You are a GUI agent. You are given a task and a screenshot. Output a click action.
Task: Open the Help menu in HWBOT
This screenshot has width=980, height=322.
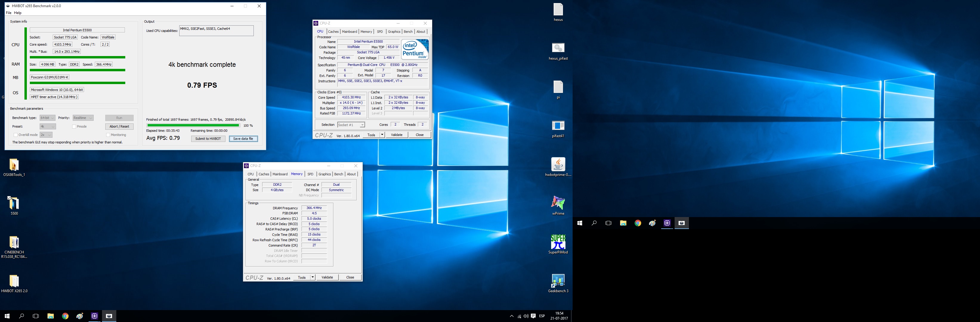point(18,13)
